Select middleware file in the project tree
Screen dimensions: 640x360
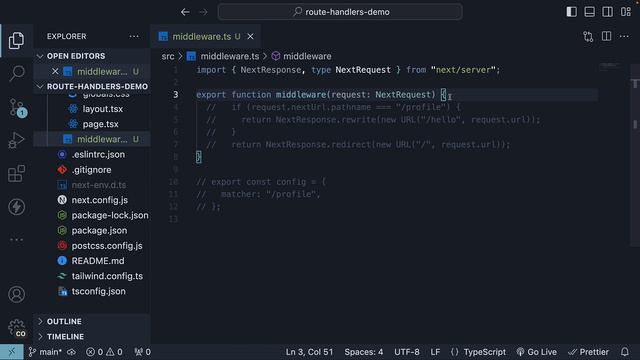[92, 139]
